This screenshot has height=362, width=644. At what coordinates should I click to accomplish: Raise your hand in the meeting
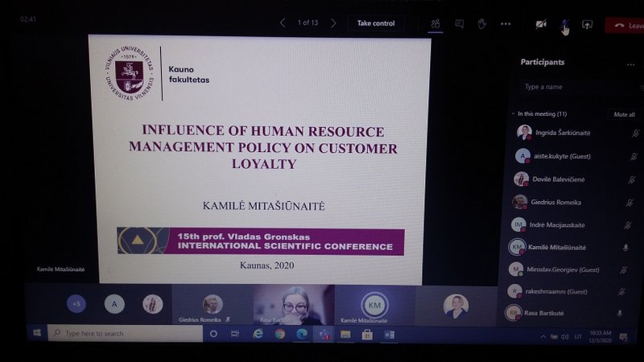click(481, 24)
